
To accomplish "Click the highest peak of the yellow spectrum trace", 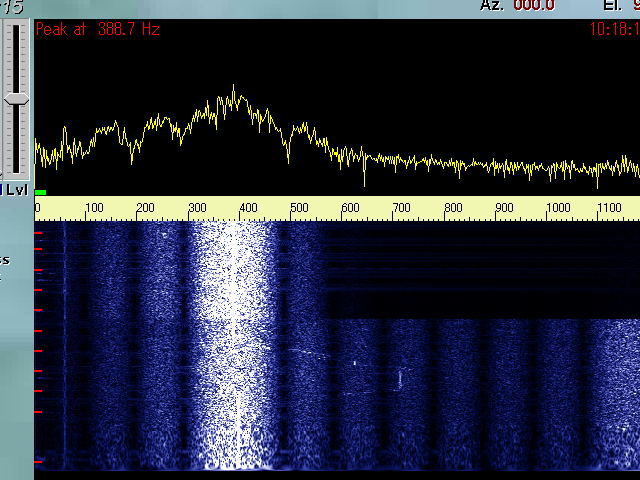I will coord(234,88).
